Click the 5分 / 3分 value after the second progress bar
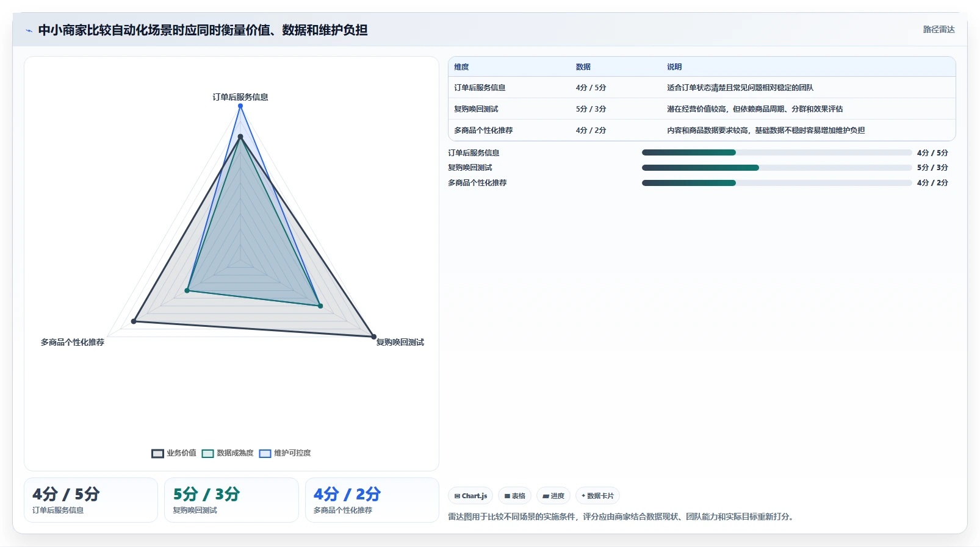 click(x=932, y=168)
